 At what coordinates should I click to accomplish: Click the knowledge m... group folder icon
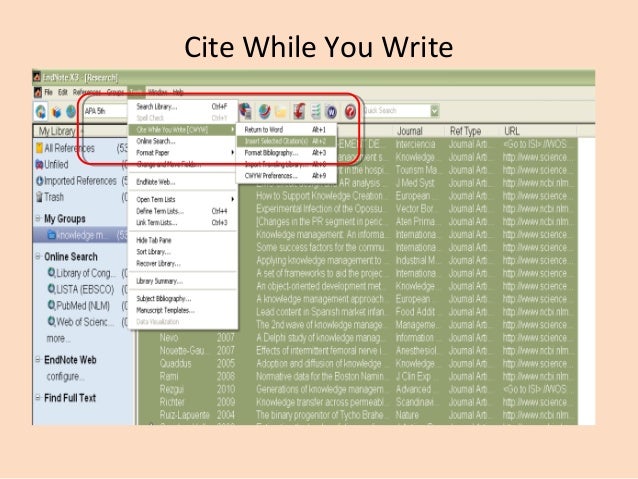(52, 235)
